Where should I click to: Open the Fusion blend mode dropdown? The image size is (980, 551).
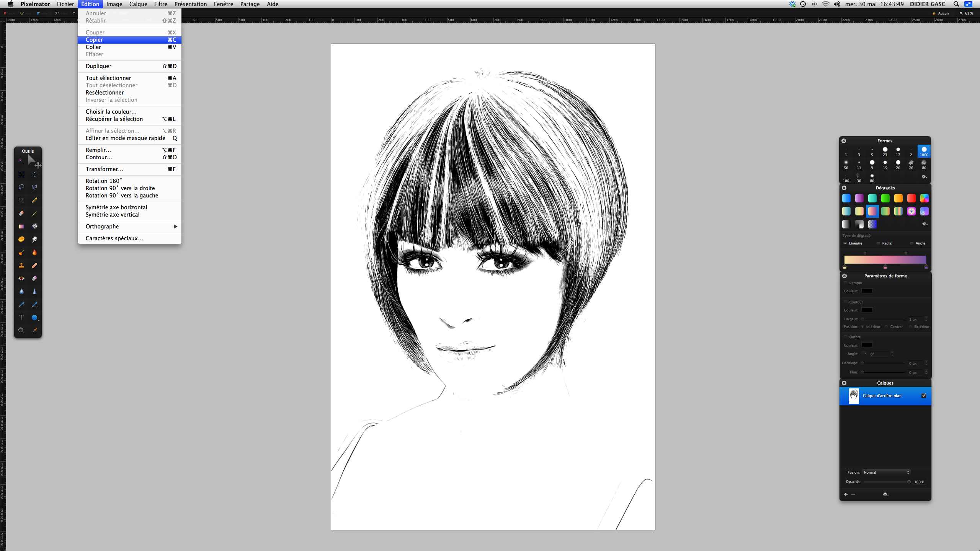[x=886, y=472]
